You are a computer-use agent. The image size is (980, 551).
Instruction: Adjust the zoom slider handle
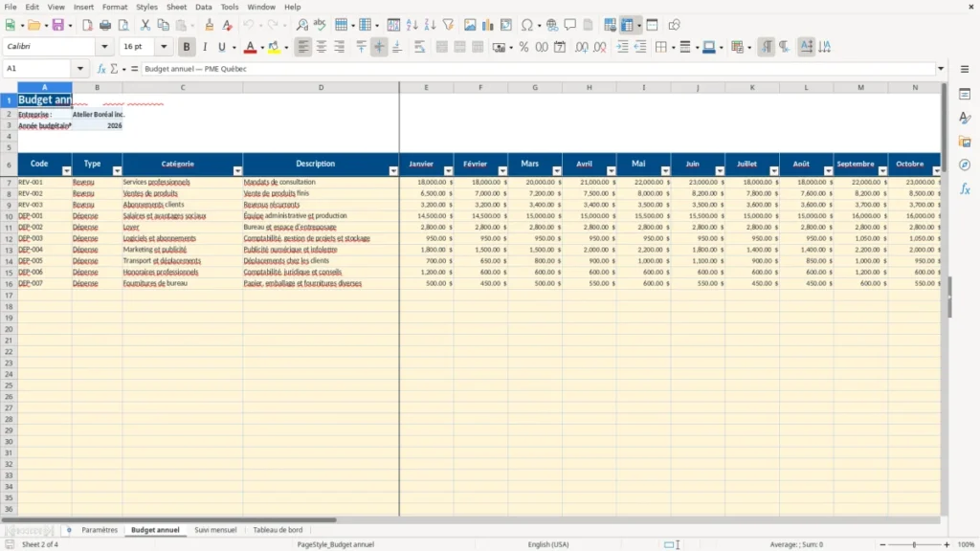pos(914,544)
